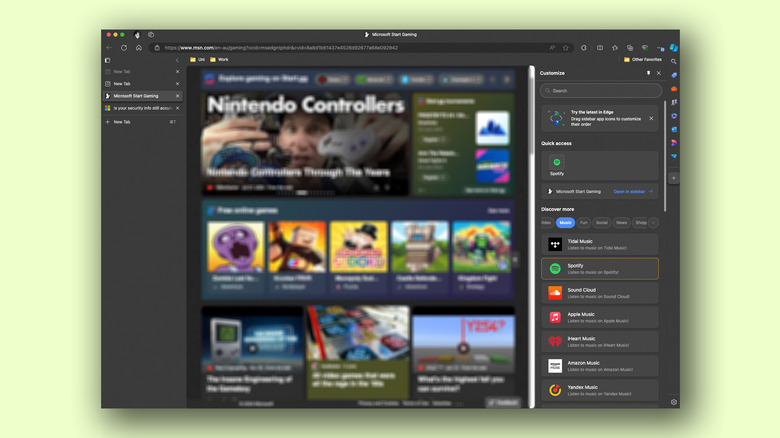This screenshot has height=438, width=780.
Task: Click Open in sidebar link
Action: 633,192
